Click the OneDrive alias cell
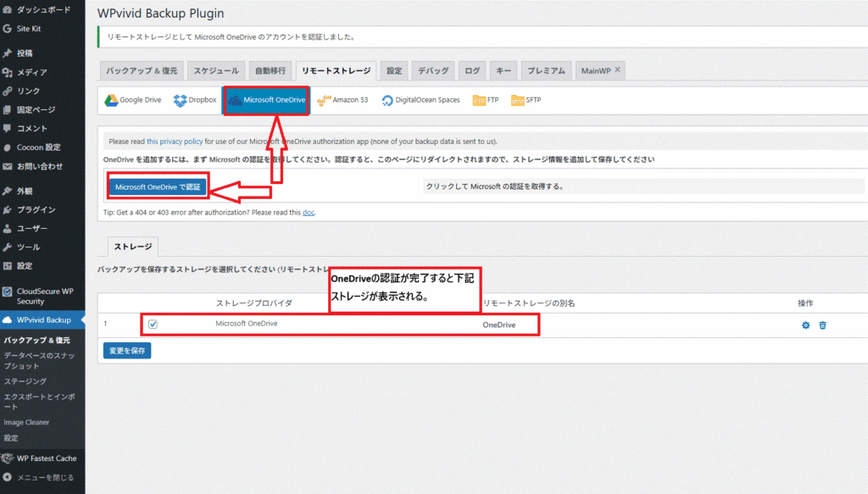 498,325
